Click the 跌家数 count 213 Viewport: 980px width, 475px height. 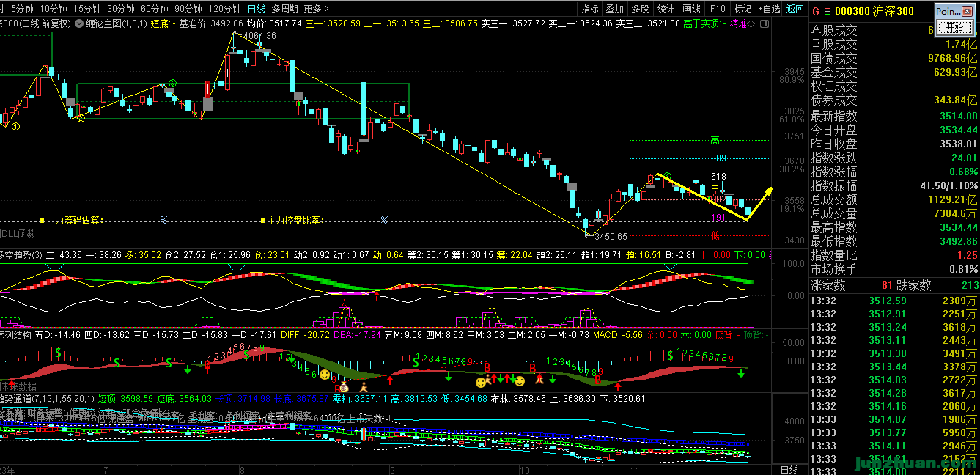click(x=969, y=285)
